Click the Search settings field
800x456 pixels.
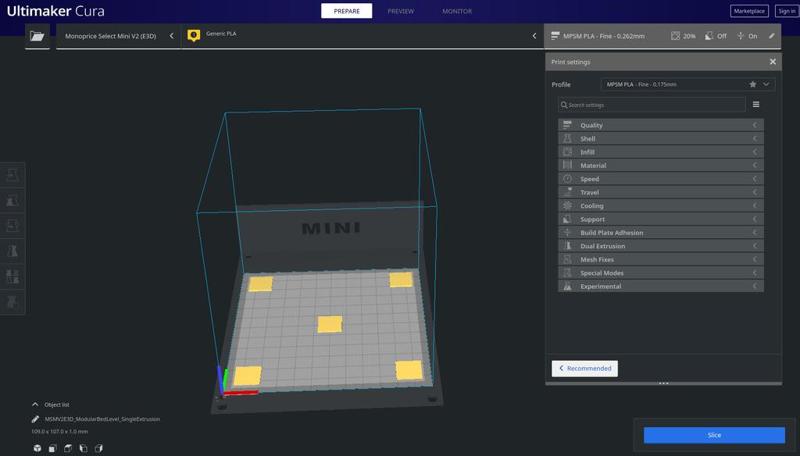tap(652, 105)
